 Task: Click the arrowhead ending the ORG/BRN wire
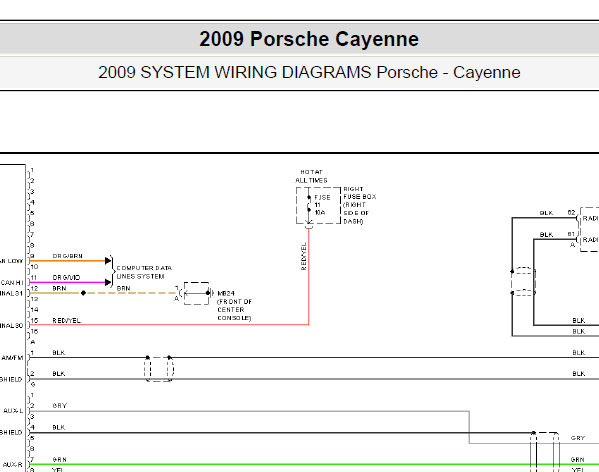[x=108, y=261]
